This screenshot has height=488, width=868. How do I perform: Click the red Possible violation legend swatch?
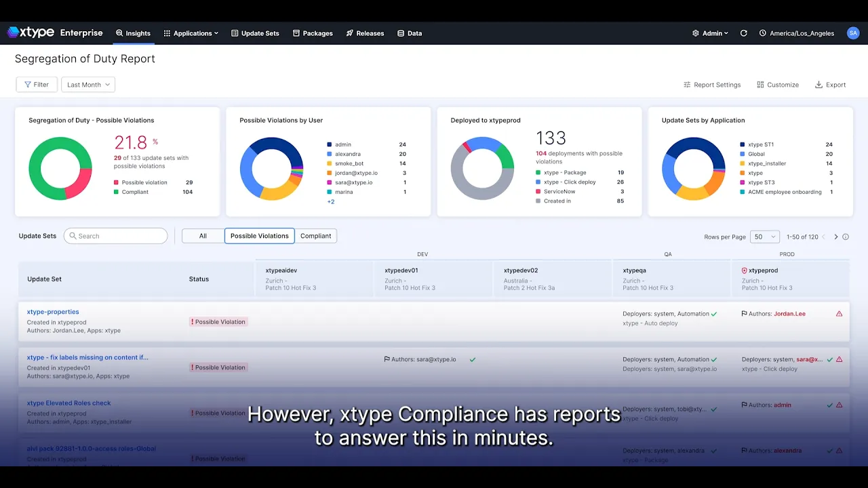pyautogui.click(x=116, y=183)
